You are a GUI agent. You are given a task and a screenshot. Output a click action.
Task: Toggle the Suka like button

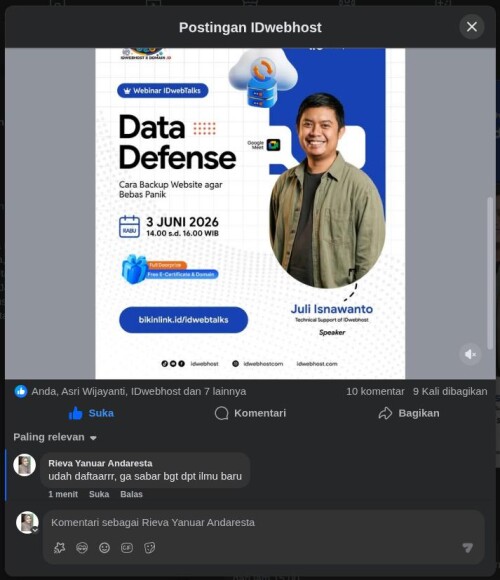(x=91, y=413)
